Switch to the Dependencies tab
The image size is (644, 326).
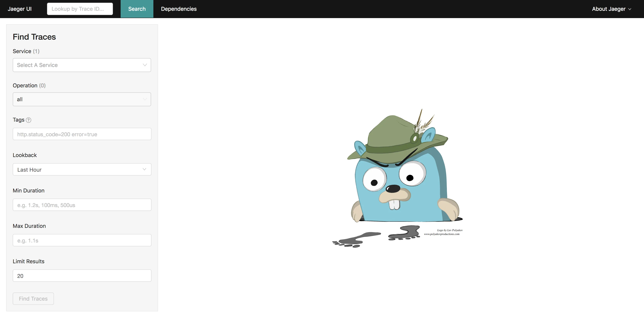coord(178,9)
